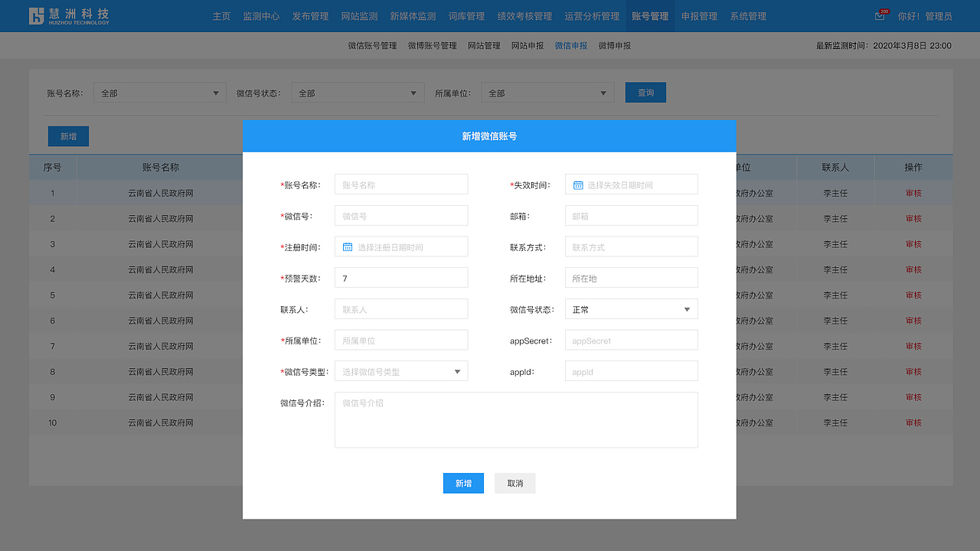The width and height of the screenshot is (980, 551).
Task: Click the 审核 link on row 1
Action: (x=913, y=193)
